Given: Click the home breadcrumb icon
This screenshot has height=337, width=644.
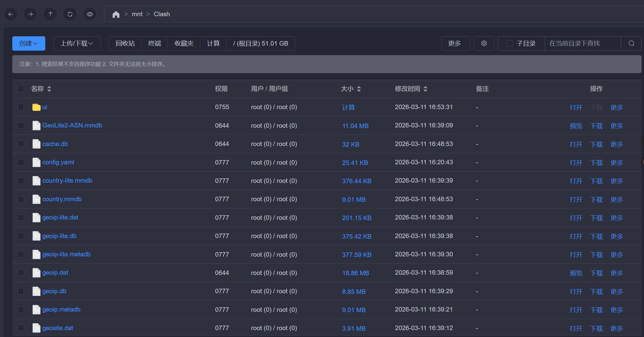Looking at the screenshot, I should 116,14.
